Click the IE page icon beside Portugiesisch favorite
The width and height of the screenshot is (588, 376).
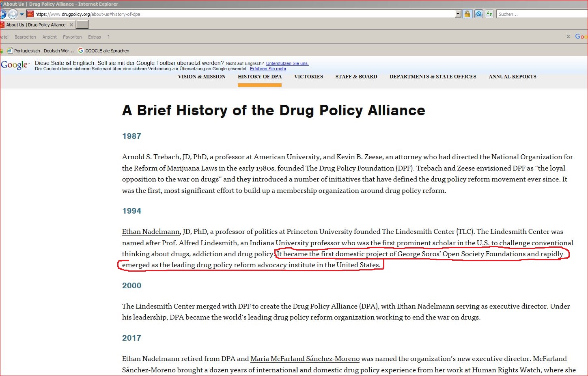tap(10, 51)
